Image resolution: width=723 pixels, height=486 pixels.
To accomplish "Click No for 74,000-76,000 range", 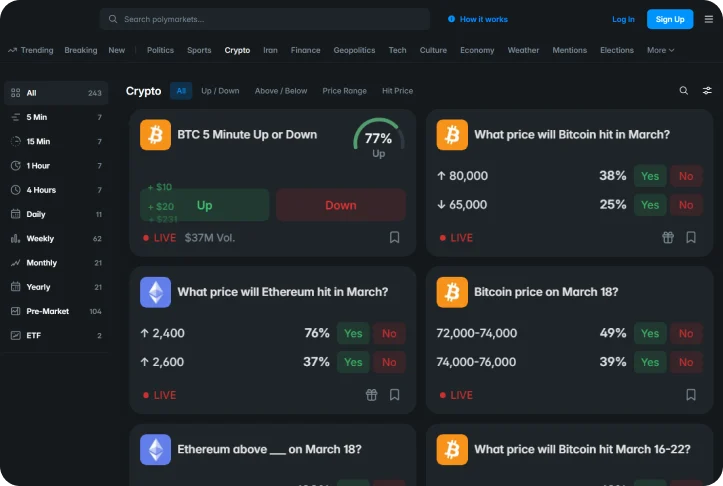I will pyautogui.click(x=686, y=362).
